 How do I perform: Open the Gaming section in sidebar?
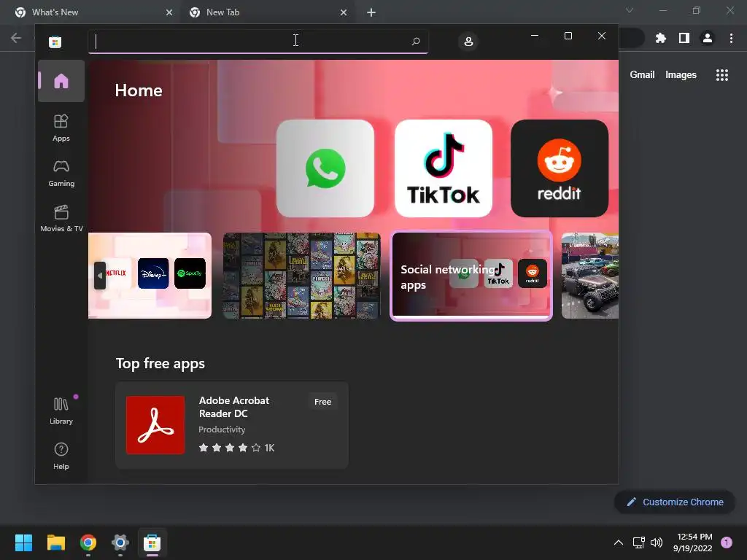click(x=61, y=173)
